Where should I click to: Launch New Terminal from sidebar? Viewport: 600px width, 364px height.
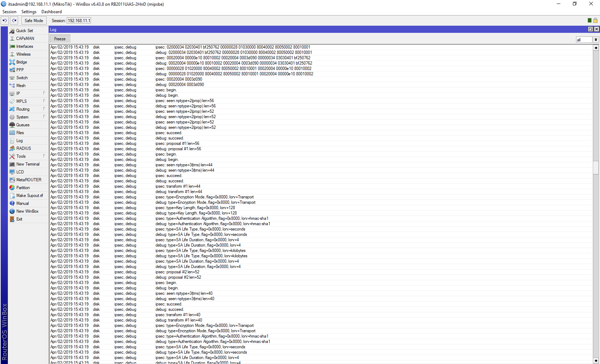28,164
